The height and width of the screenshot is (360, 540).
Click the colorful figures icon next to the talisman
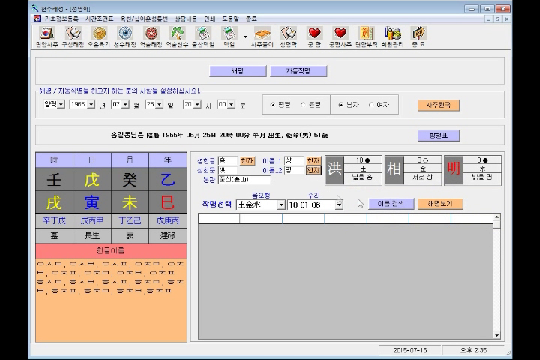392,33
